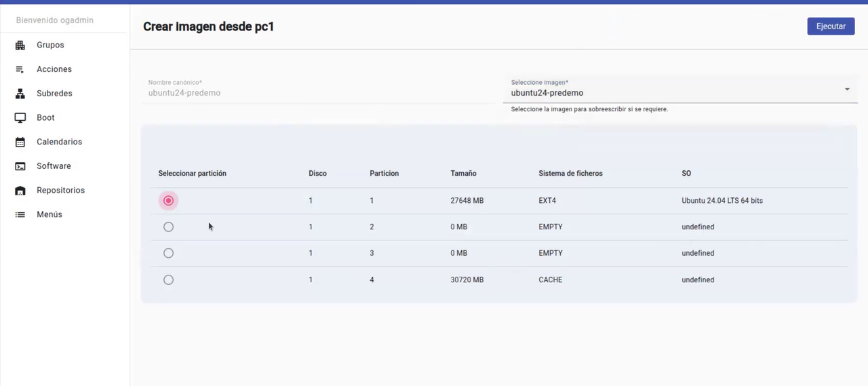
Task: Click the Menús lines icon
Action: (20, 214)
